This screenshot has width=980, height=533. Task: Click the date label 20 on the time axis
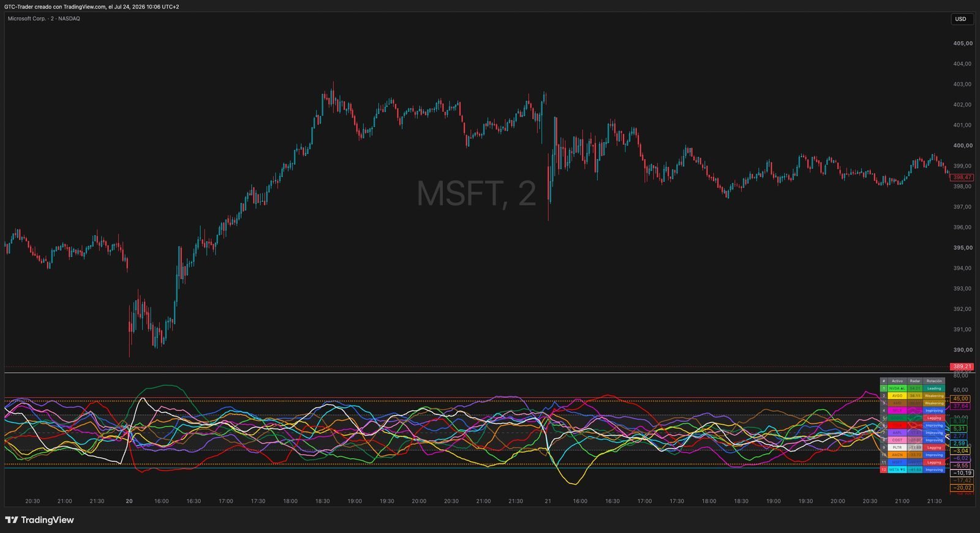[129, 501]
